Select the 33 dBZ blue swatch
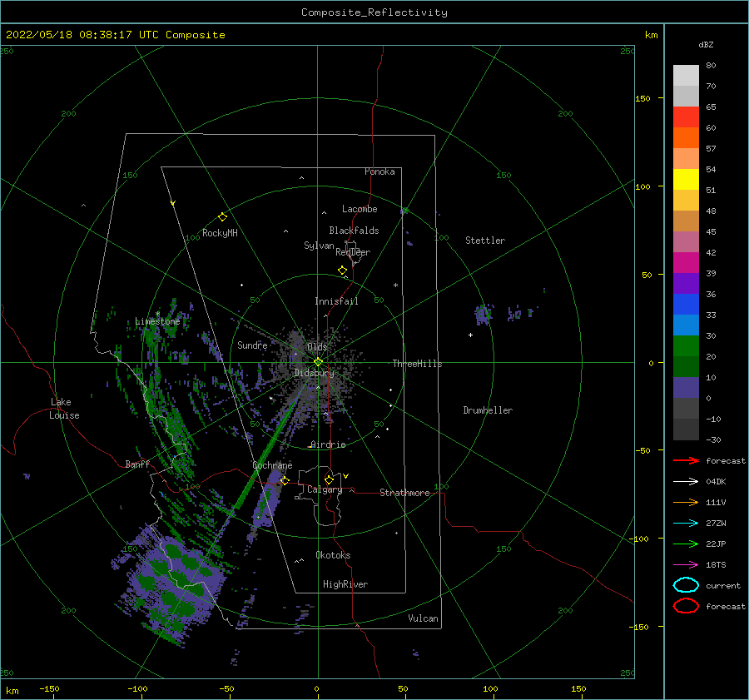 point(686,305)
